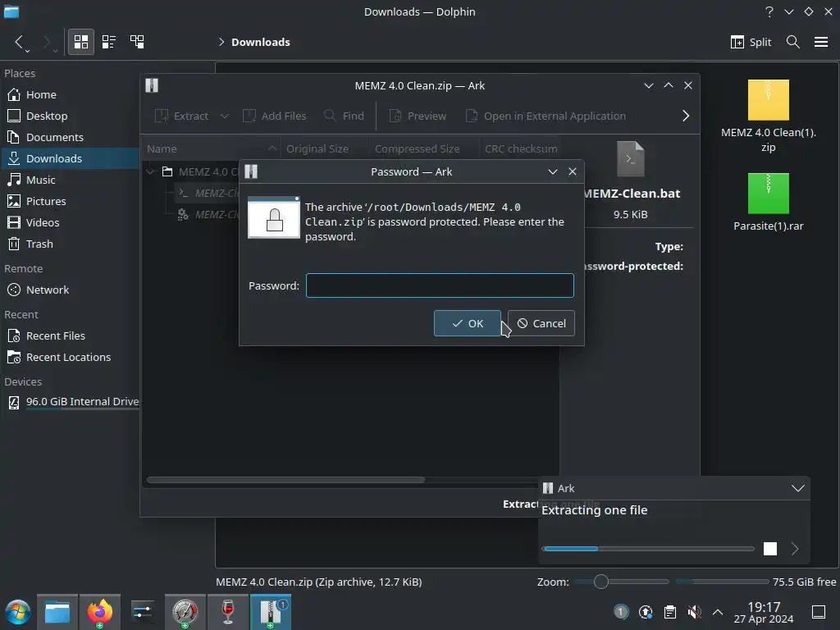Image resolution: width=840 pixels, height=630 pixels.
Task: Click Extract in Ark toolbar
Action: point(181,116)
